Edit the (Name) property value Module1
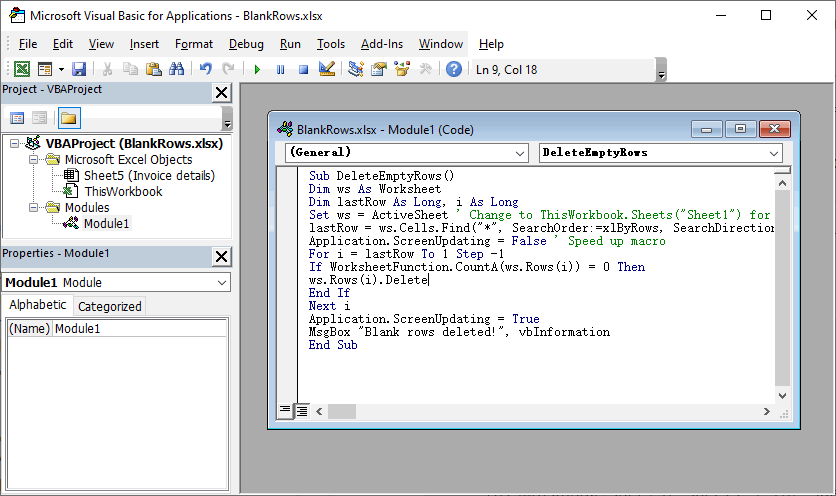The image size is (836, 496). pyautogui.click(x=140, y=329)
